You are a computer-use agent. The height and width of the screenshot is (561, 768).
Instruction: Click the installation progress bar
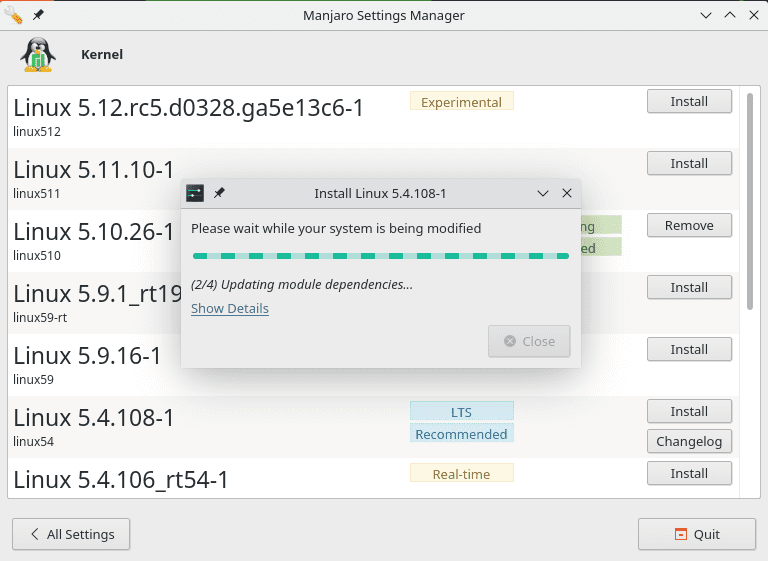pyautogui.click(x=380, y=256)
